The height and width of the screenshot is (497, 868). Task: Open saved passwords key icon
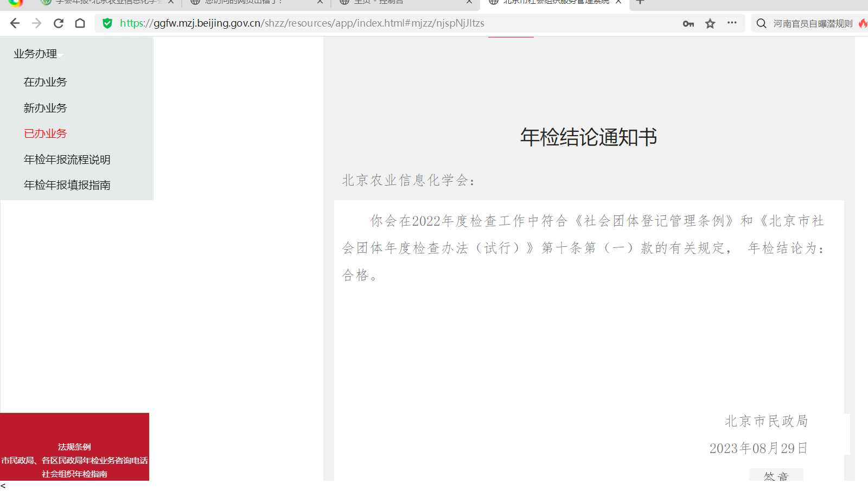[688, 23]
